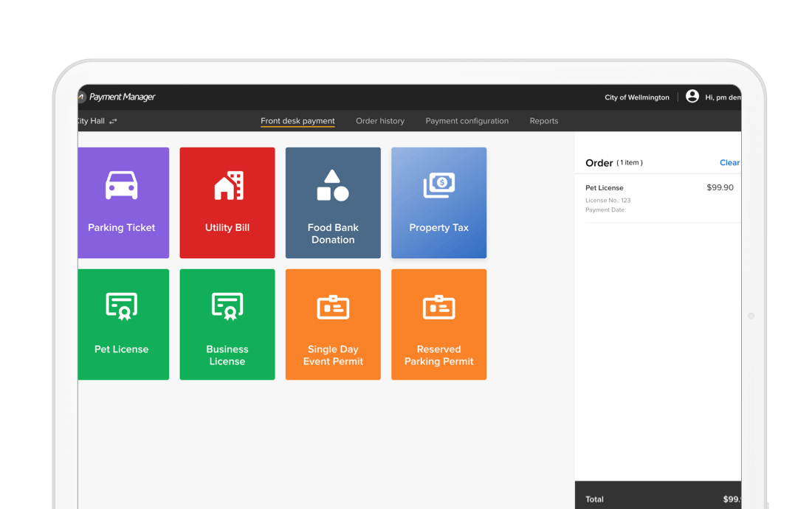This screenshot has width=812, height=509.
Task: Click the shapes icon for Food Bank Donation
Action: pyautogui.click(x=333, y=186)
